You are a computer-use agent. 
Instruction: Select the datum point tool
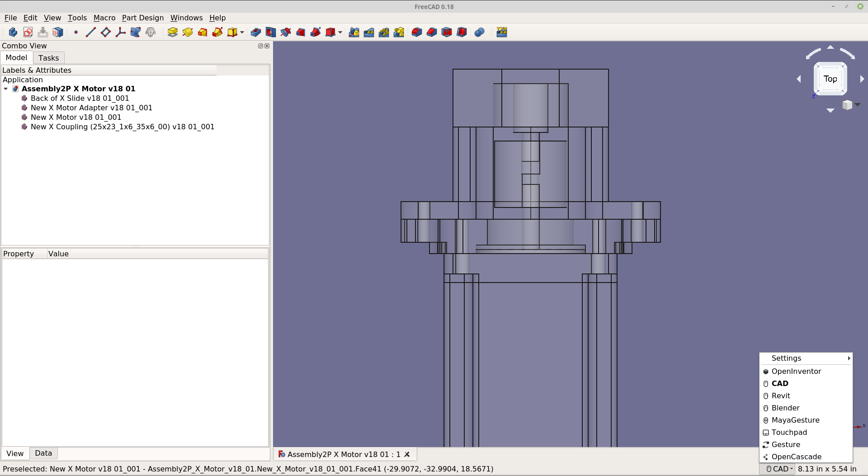click(76, 32)
